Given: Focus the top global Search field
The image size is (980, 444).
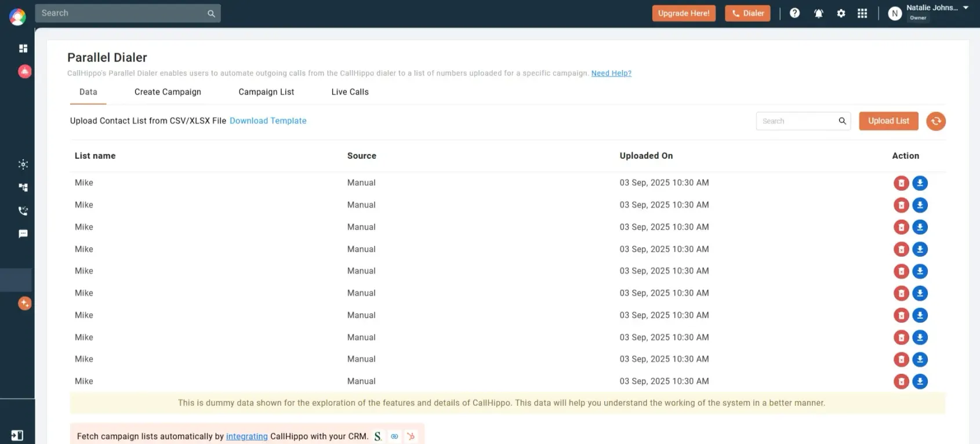Looking at the screenshot, I should click(128, 13).
